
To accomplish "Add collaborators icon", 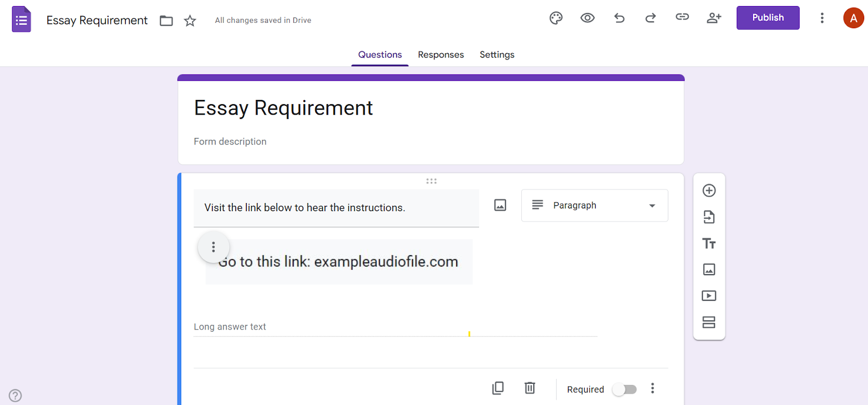I will point(714,18).
